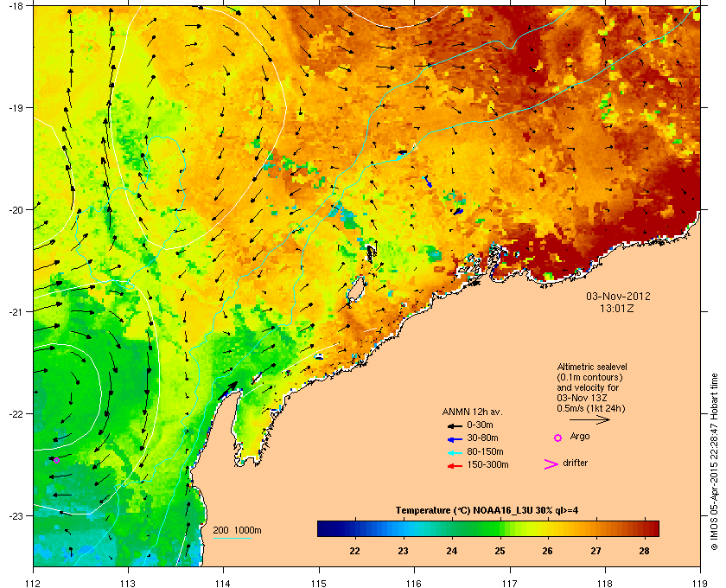Click the 25 degree green colorbar region
Viewport: 726px width, 588px height.
pos(500,528)
